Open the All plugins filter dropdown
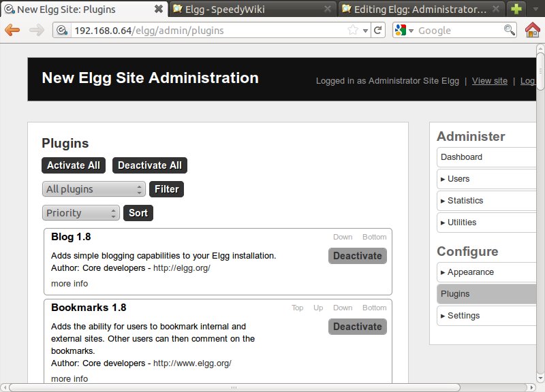 click(x=94, y=189)
